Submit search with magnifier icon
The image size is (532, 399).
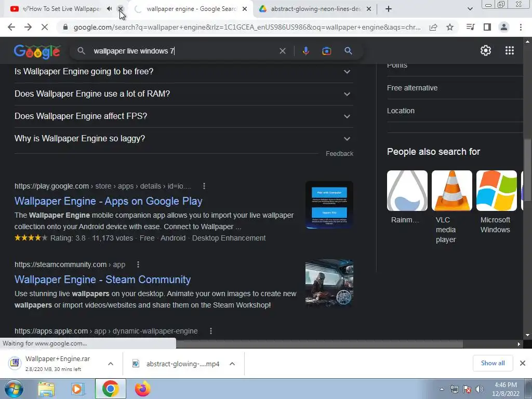[348, 51]
